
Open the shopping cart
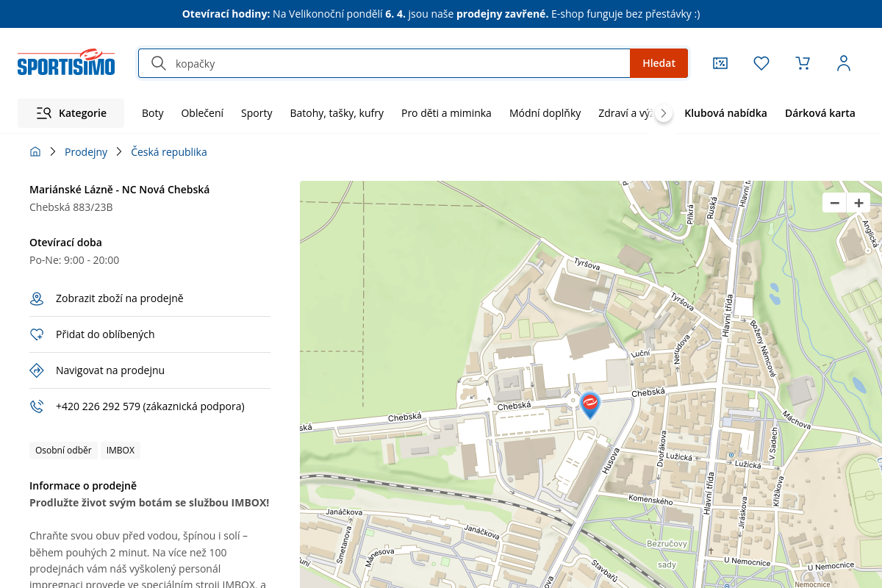click(803, 63)
